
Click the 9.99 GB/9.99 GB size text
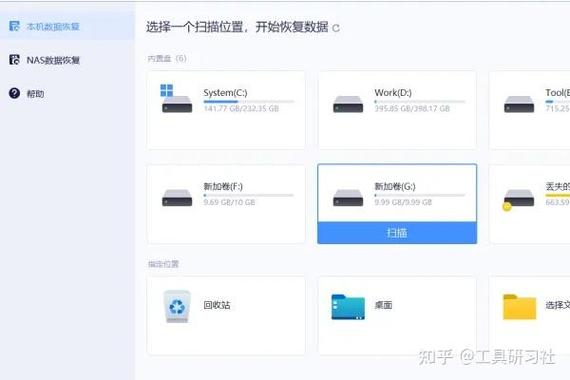click(x=404, y=202)
